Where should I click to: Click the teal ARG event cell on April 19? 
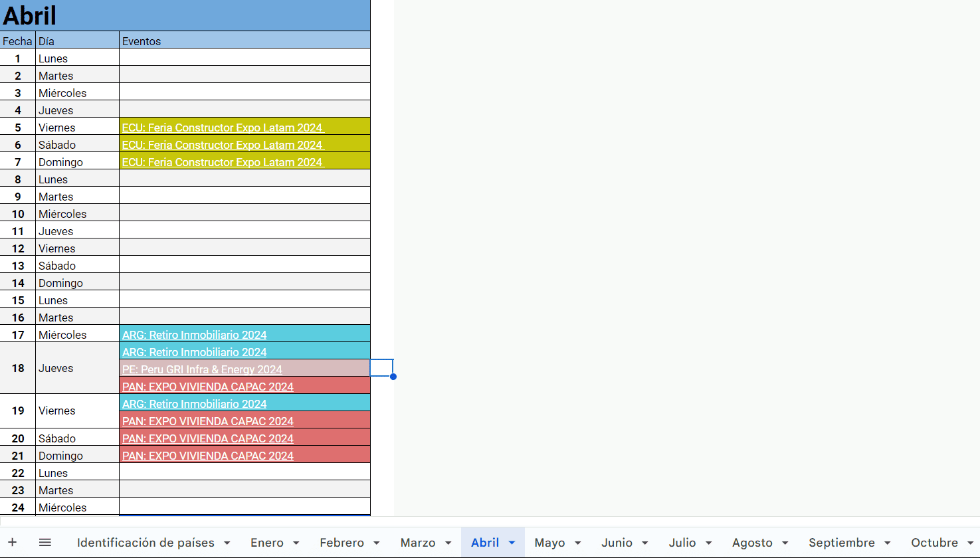194,404
